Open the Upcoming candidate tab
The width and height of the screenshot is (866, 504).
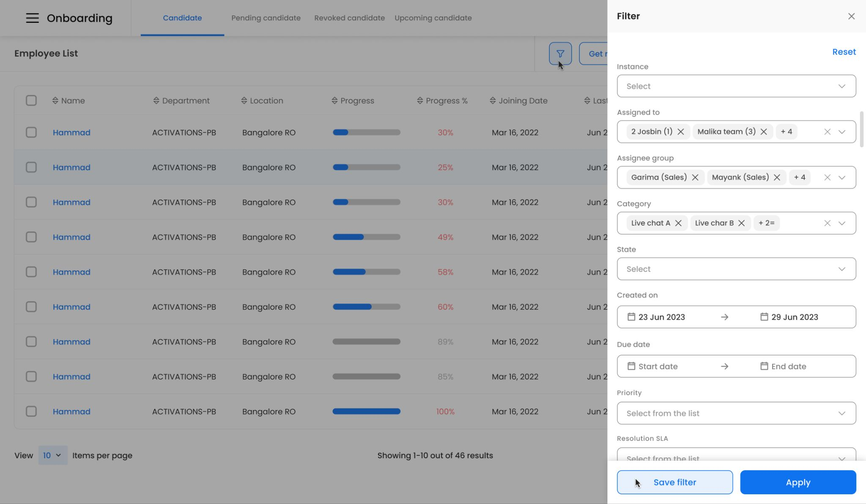pos(433,18)
